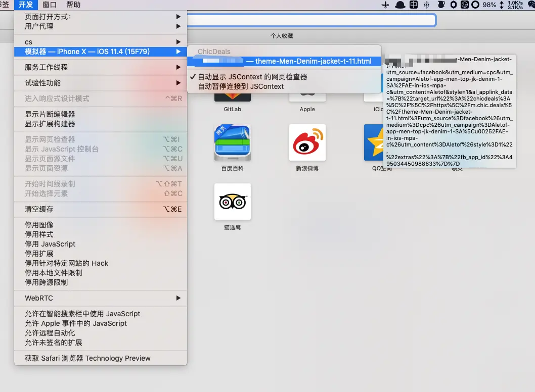Click battery 98% status in menu bar

point(489,5)
